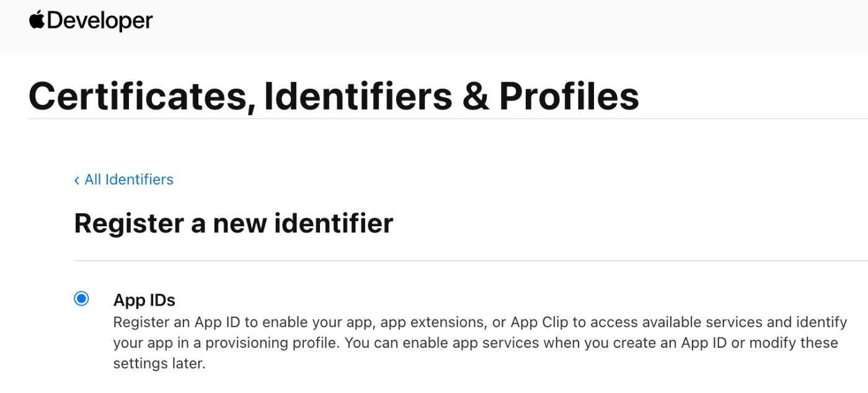Click the App IDs description paragraph
This screenshot has width=868, height=393.
tap(434, 342)
